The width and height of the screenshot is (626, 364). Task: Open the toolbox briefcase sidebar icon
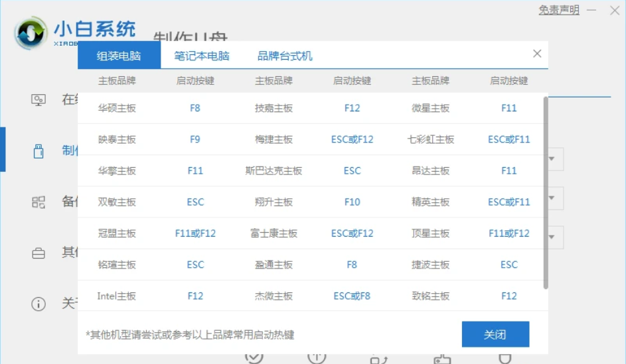point(39,253)
